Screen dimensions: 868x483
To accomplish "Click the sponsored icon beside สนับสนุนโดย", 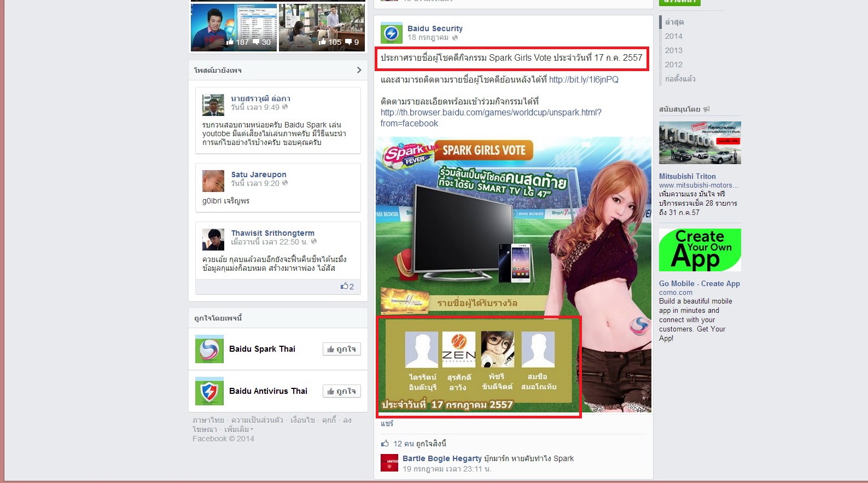I will pyautogui.click(x=706, y=109).
